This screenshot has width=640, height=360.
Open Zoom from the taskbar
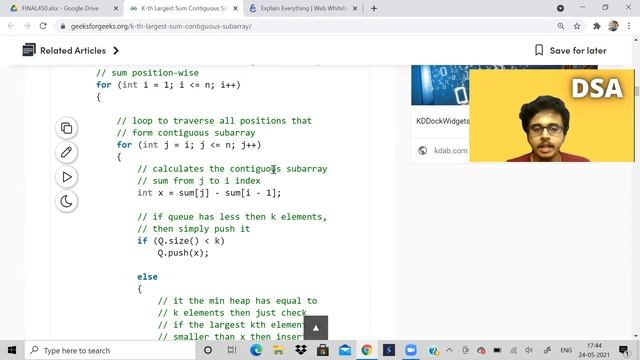[x=411, y=350]
